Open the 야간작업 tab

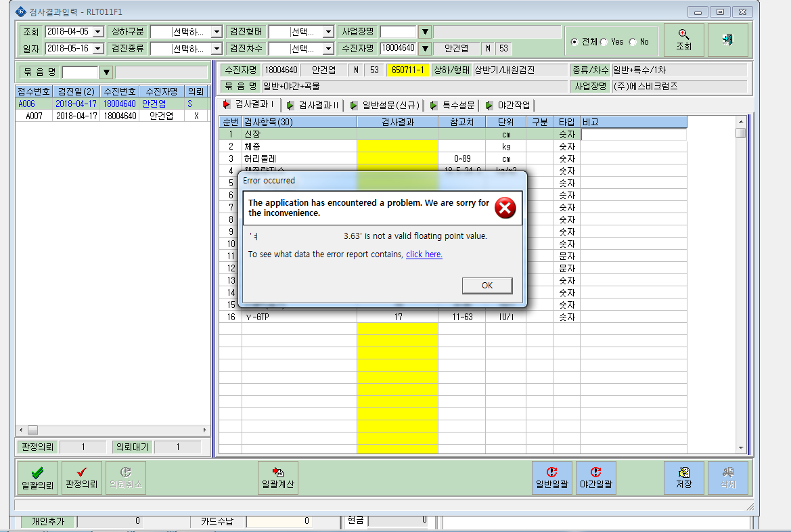pos(508,105)
